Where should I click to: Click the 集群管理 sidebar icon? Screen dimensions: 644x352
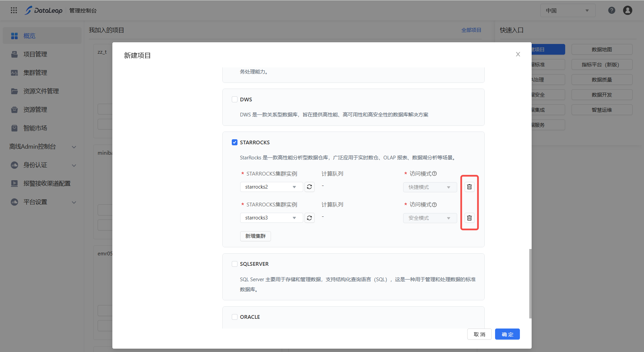coord(14,73)
